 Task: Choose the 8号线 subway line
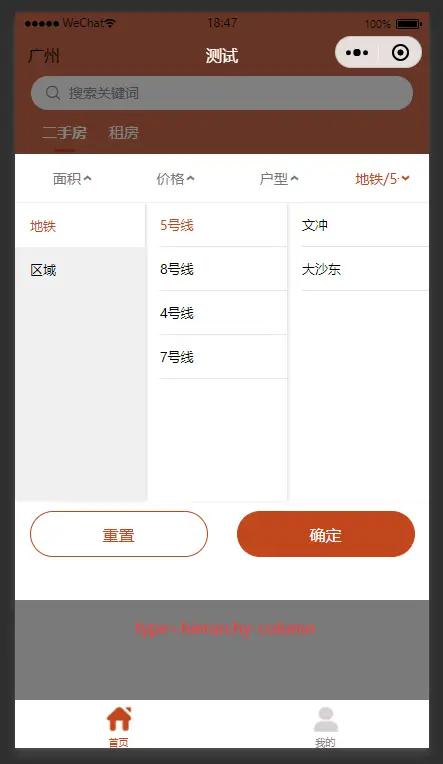coord(223,269)
